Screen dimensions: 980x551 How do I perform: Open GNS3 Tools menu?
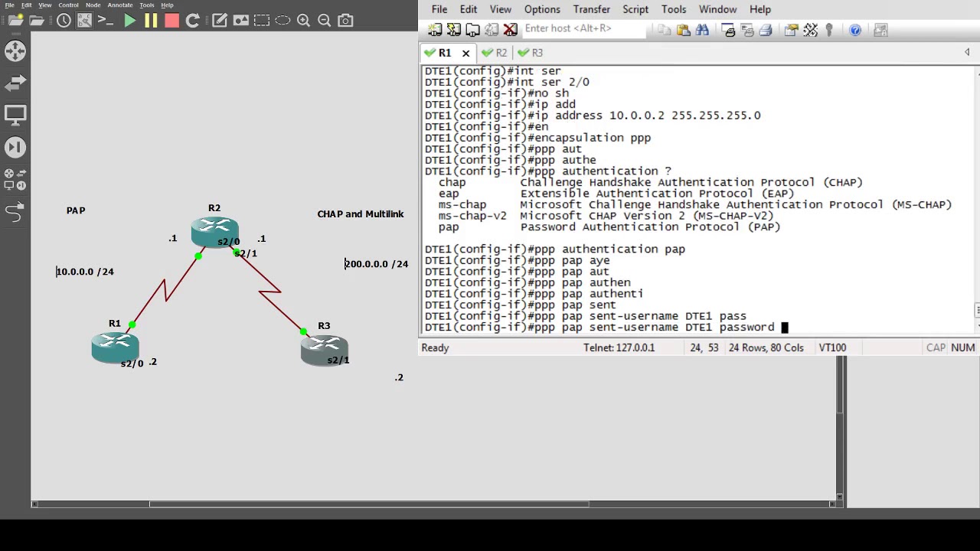pyautogui.click(x=146, y=5)
